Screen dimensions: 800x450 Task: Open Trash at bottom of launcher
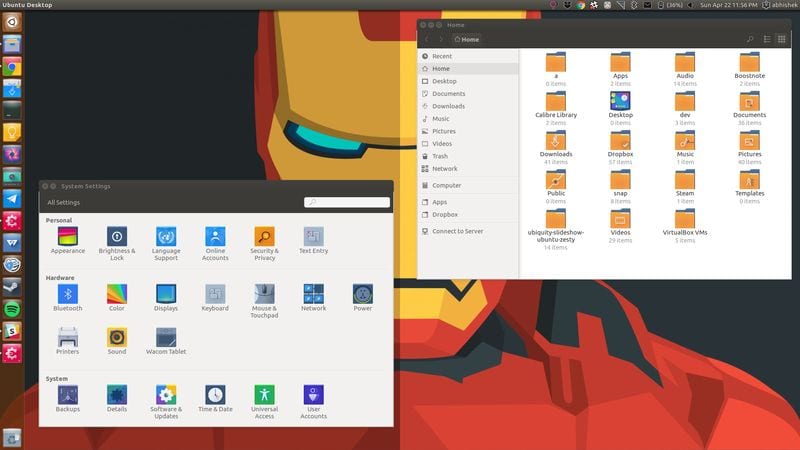coord(12,438)
